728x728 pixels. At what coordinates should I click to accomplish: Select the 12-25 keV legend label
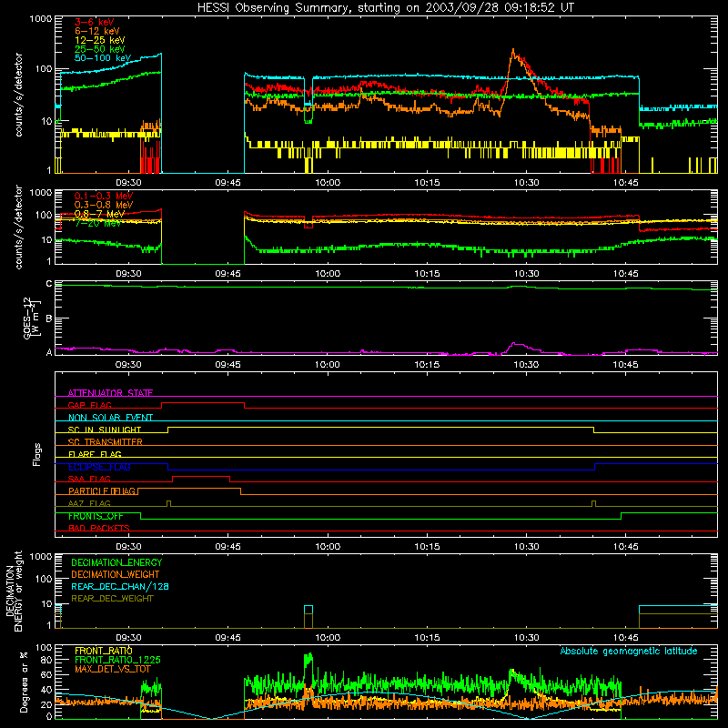[x=100, y=40]
